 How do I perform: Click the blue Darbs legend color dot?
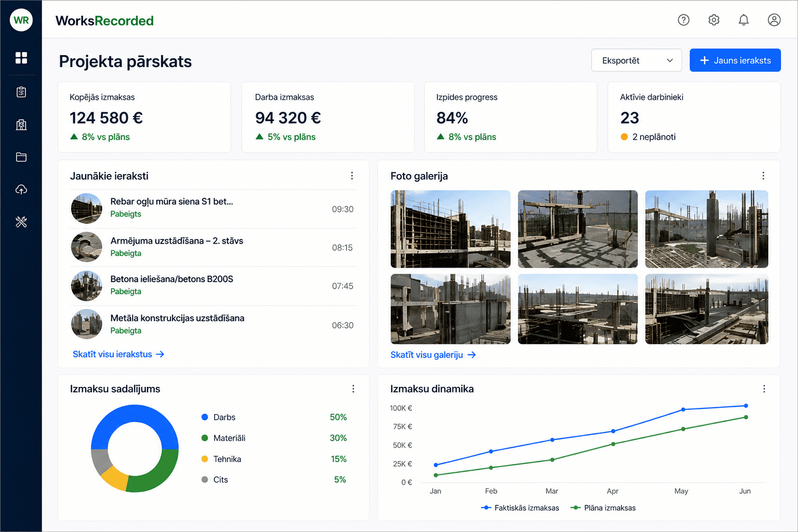point(205,417)
